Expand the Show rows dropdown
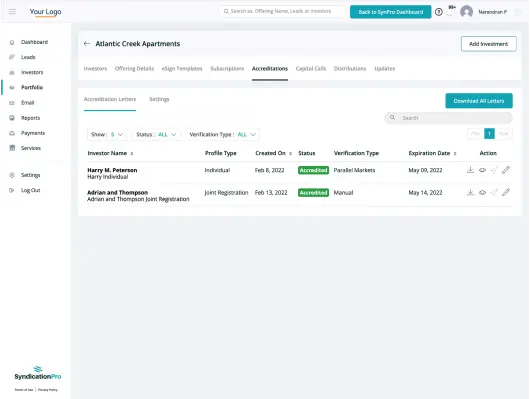The height and width of the screenshot is (399, 530). tap(107, 135)
